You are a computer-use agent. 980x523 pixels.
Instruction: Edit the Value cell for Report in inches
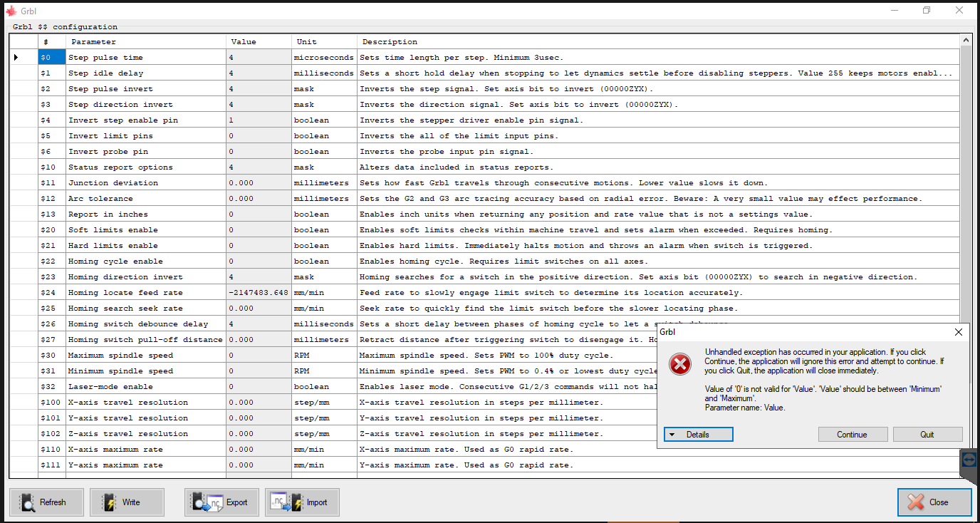tap(259, 214)
